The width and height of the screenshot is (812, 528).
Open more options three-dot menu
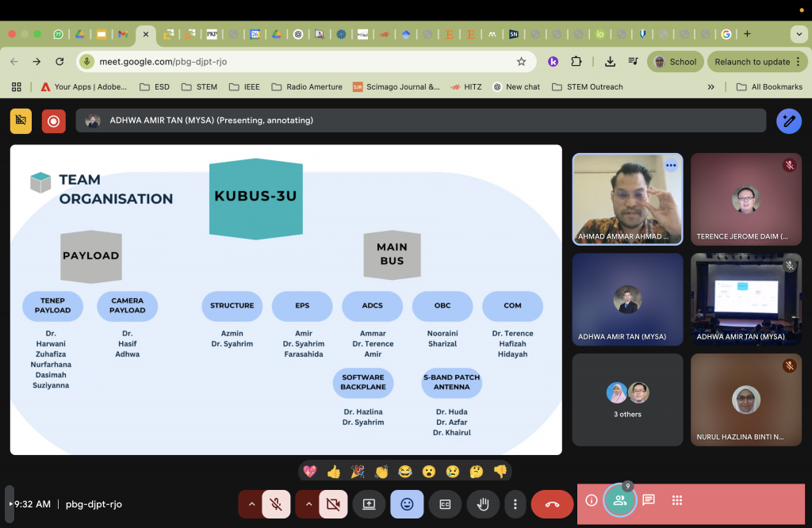point(515,503)
